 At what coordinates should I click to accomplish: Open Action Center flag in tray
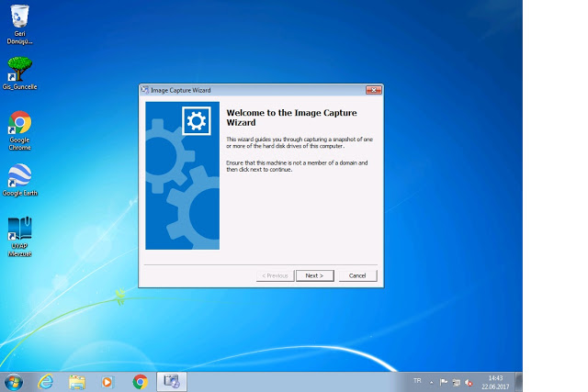pyautogui.click(x=444, y=381)
